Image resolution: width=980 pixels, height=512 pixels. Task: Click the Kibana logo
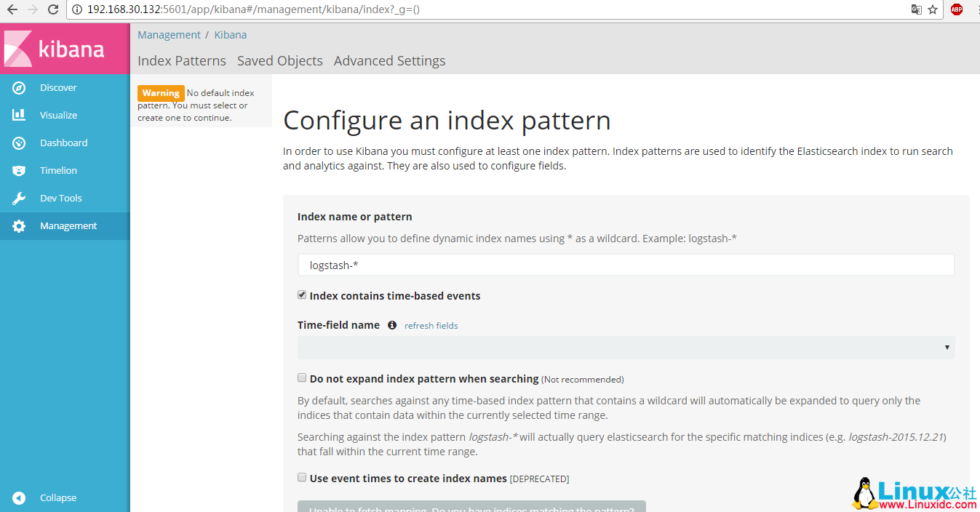pos(55,49)
